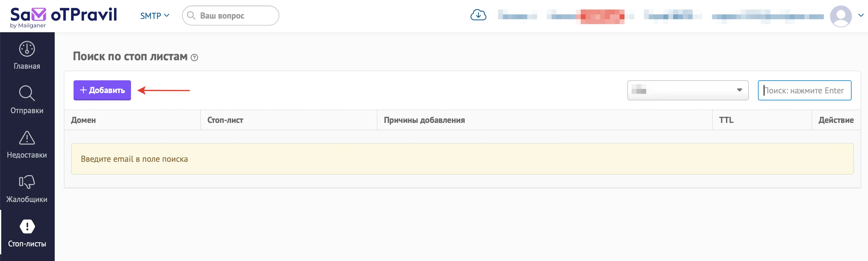Viewport: 868px width, 261px height.
Task: Click the help question mark beside title
Action: (x=195, y=57)
